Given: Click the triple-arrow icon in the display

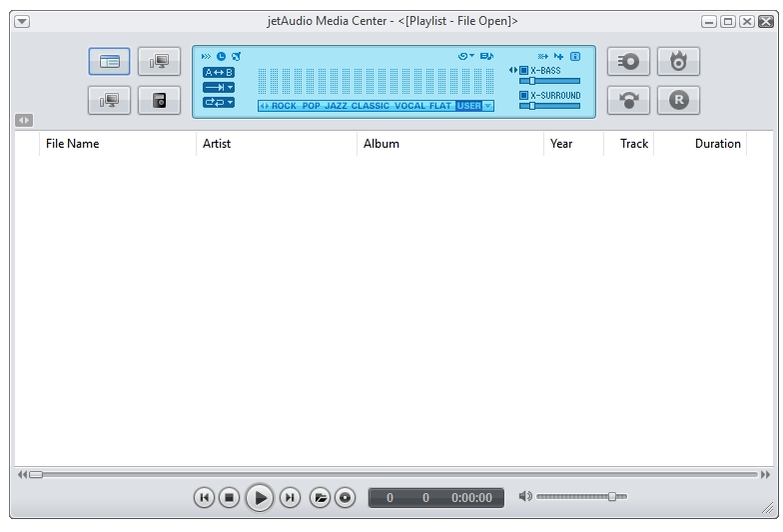Looking at the screenshot, I should 206,56.
